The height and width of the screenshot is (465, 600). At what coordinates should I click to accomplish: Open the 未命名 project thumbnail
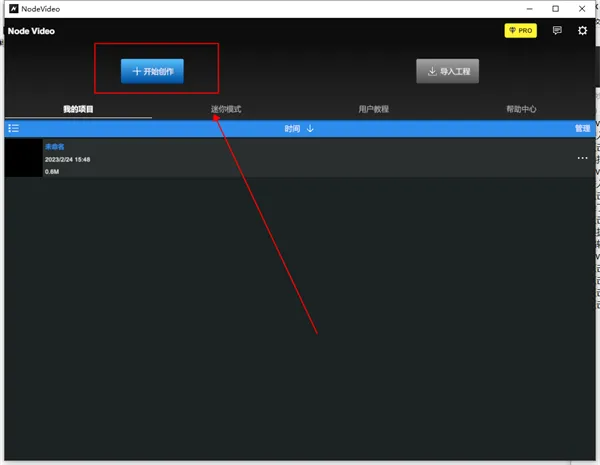(x=23, y=158)
